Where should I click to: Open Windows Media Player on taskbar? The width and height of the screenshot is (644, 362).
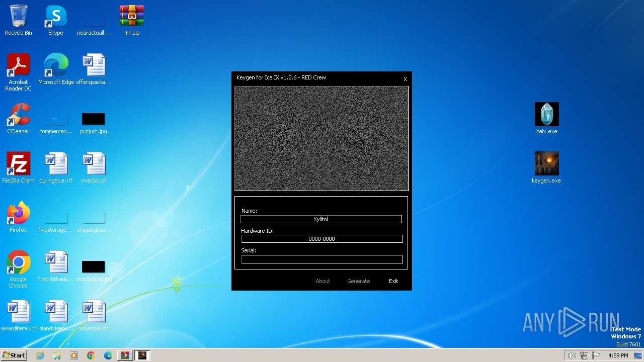click(x=74, y=355)
